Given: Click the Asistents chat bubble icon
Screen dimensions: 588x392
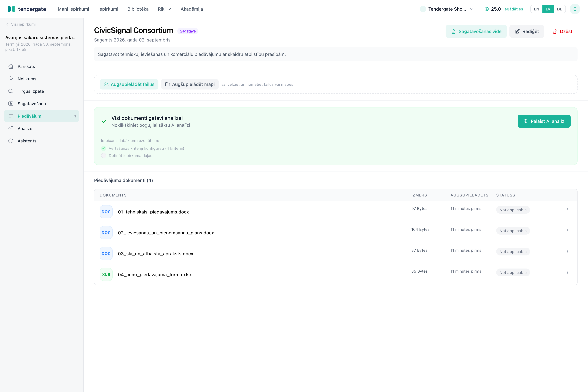Looking at the screenshot, I should pyautogui.click(x=11, y=141).
